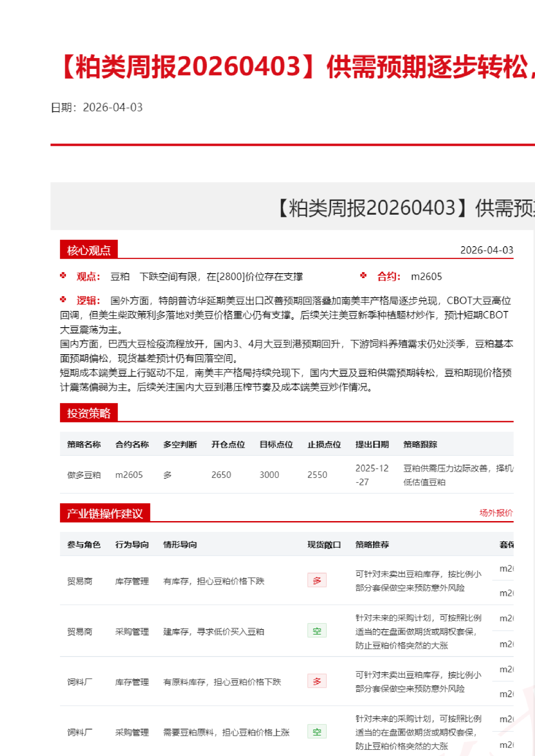Click the 做多豆粕 strategy name cell

[x=84, y=475]
